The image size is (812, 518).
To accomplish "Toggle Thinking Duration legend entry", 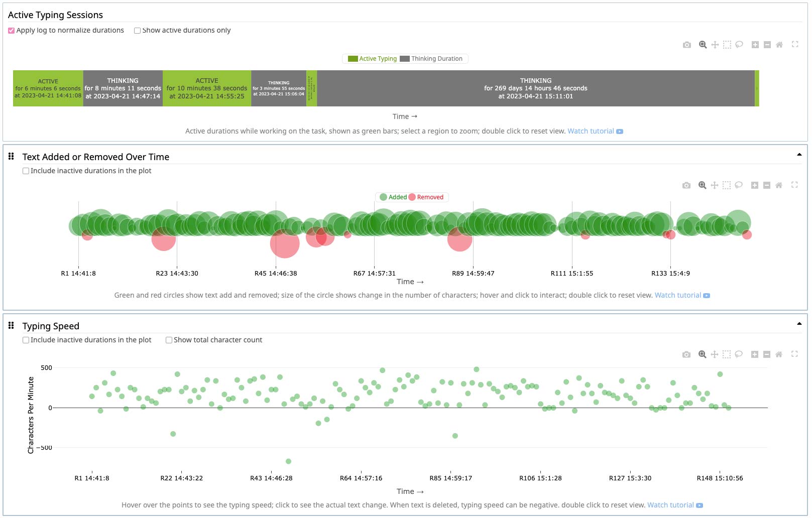I will (x=431, y=59).
